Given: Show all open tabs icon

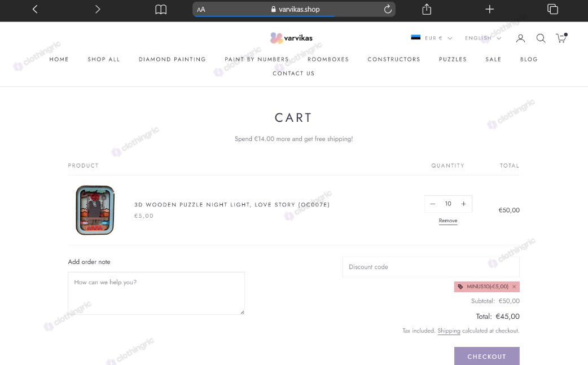Looking at the screenshot, I should point(552,9).
